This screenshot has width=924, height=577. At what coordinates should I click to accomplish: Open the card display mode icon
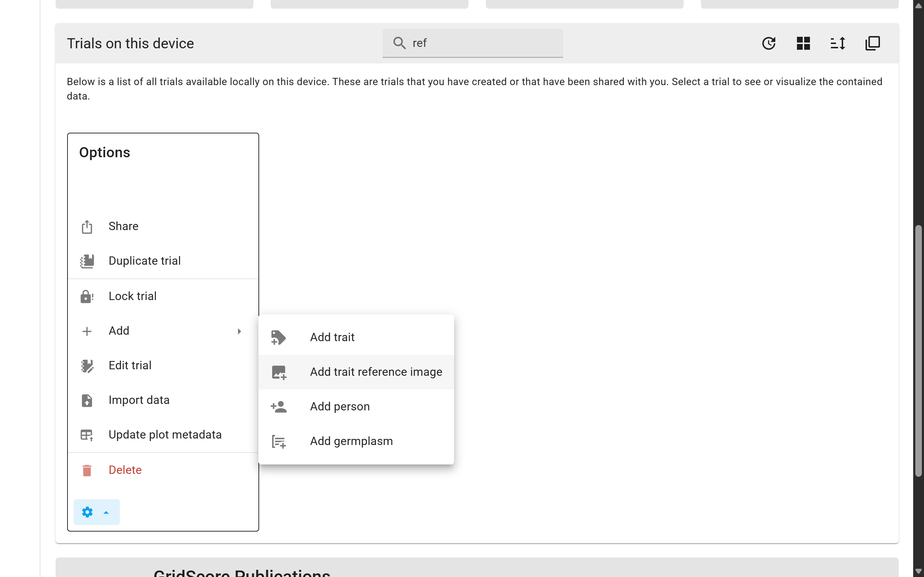[872, 43]
